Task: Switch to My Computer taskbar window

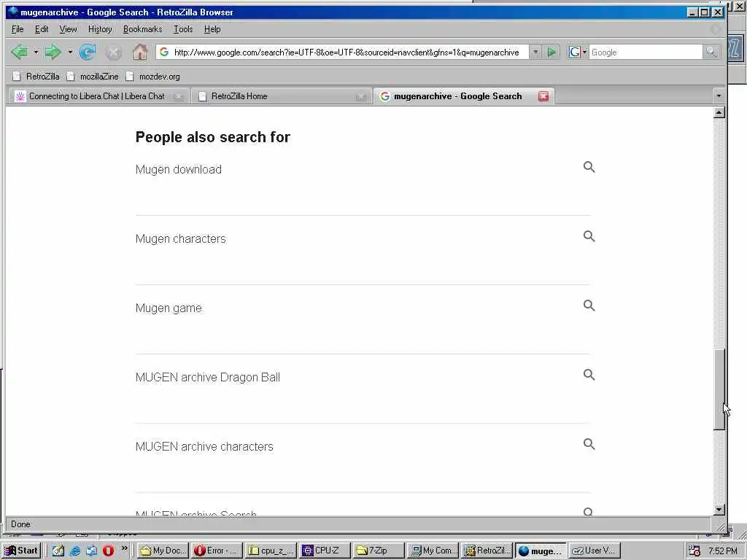Action: [432, 551]
